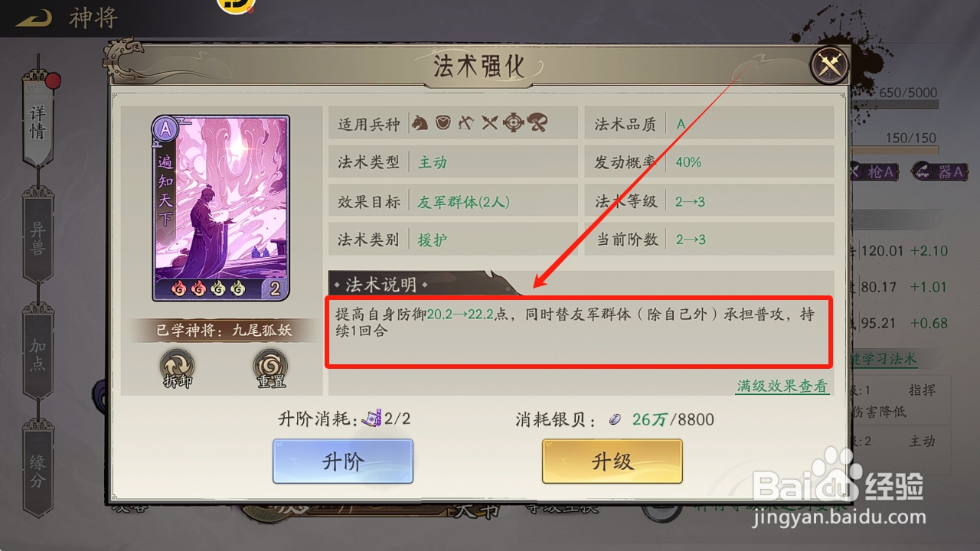This screenshot has height=551, width=980.
Task: Open the 详情 side tab
Action: tap(38, 121)
